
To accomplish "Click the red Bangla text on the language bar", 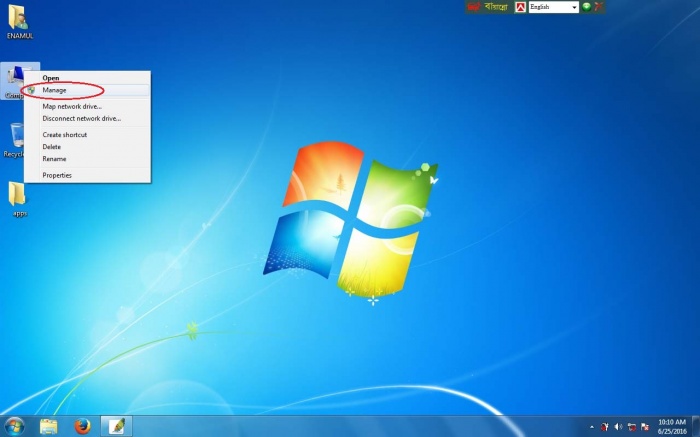I will (474, 7).
